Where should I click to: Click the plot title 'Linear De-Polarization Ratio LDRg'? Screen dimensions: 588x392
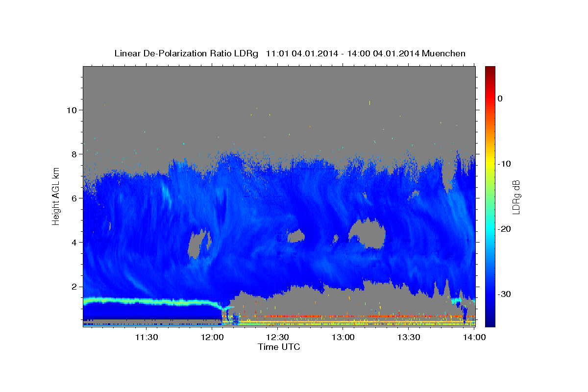(x=186, y=53)
